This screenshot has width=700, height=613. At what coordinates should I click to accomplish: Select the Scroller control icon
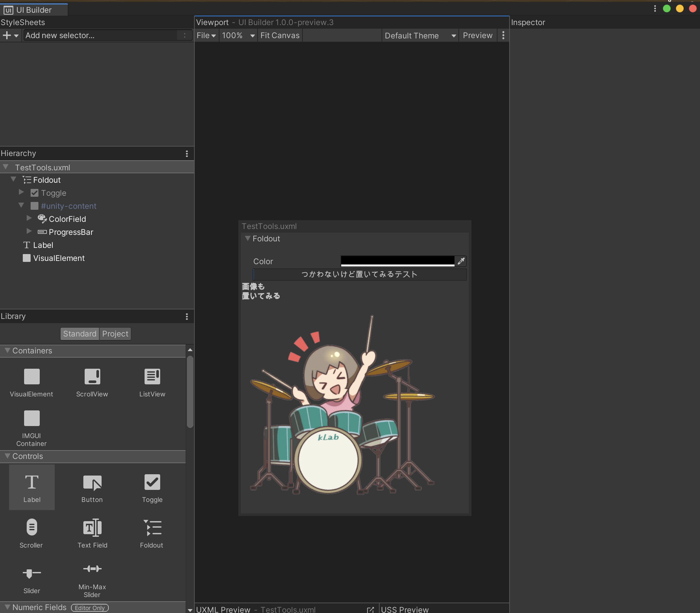pyautogui.click(x=32, y=527)
